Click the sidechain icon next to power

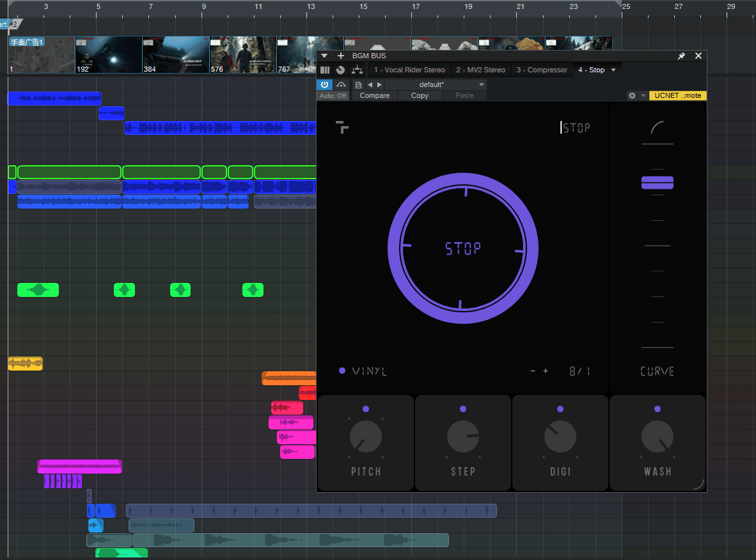[x=341, y=84]
